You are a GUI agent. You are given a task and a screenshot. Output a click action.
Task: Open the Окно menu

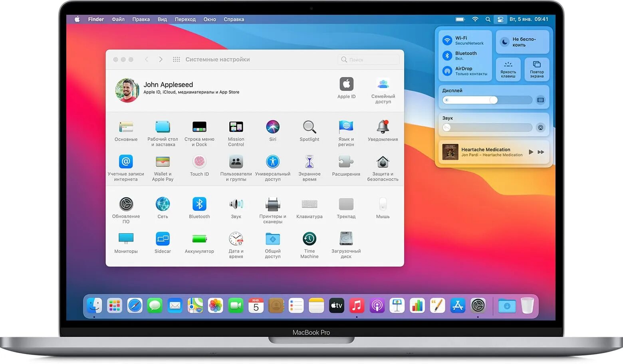[x=210, y=19]
